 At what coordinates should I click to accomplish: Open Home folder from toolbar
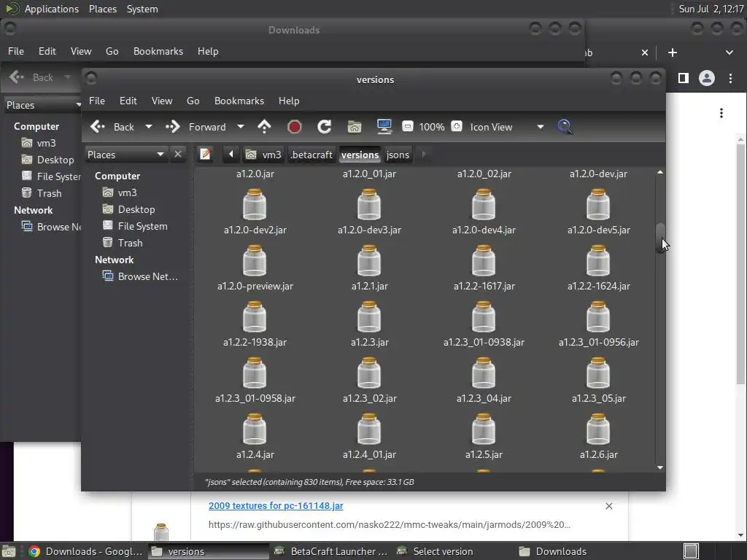pos(355,127)
